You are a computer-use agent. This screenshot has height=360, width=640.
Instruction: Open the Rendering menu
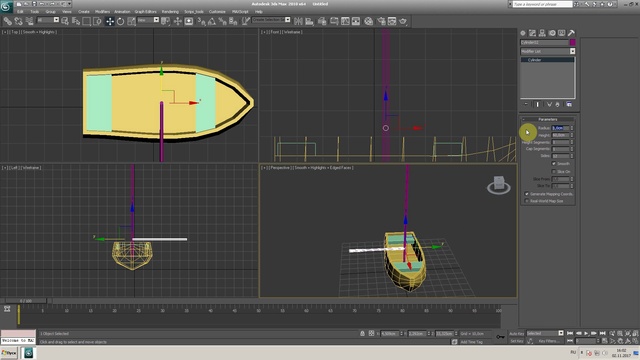tap(170, 11)
